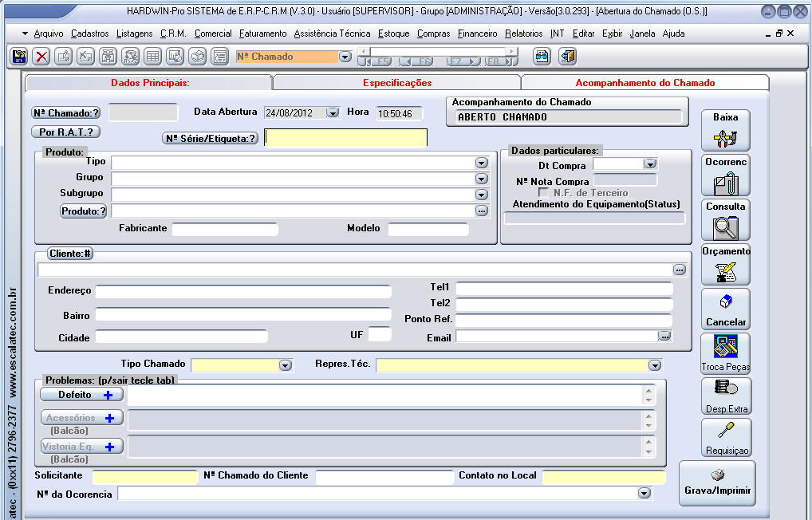
Task: Open the Baixa tools button
Action: [726, 130]
